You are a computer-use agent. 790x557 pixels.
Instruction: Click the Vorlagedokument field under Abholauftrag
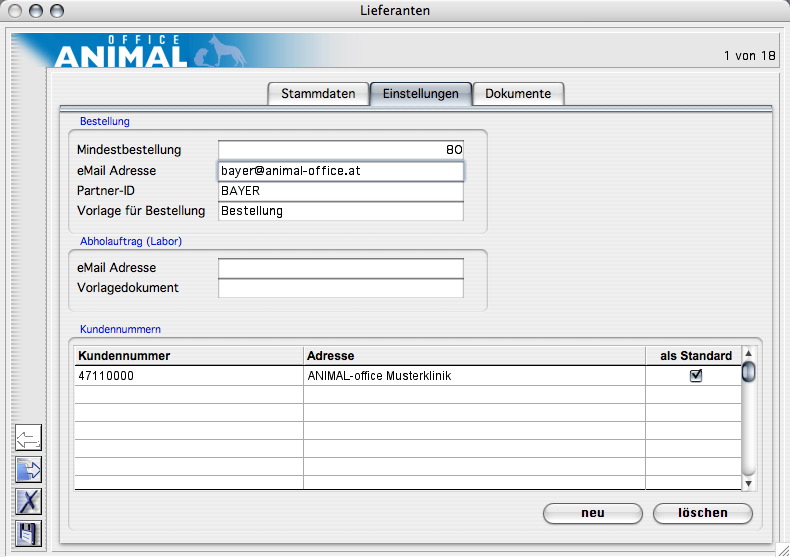pos(340,288)
